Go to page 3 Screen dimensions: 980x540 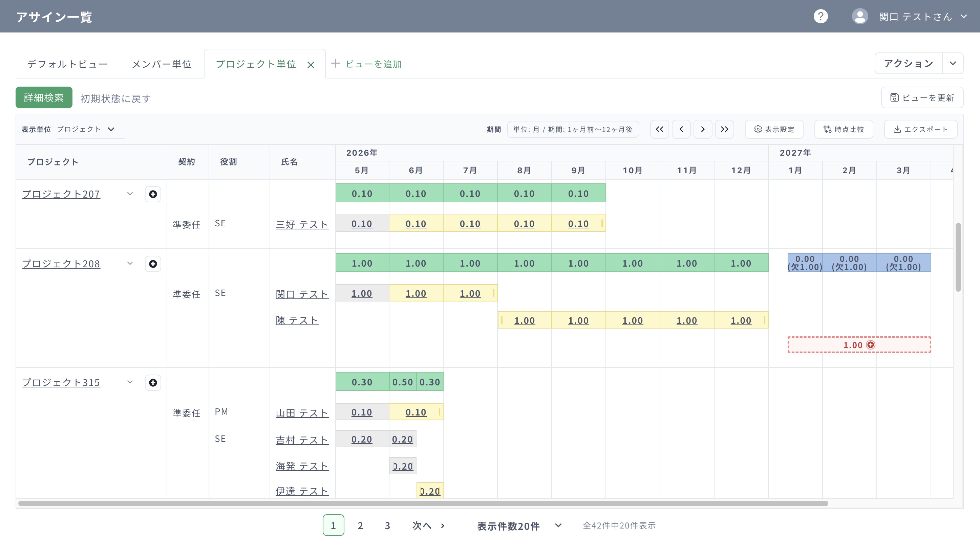pos(387,525)
